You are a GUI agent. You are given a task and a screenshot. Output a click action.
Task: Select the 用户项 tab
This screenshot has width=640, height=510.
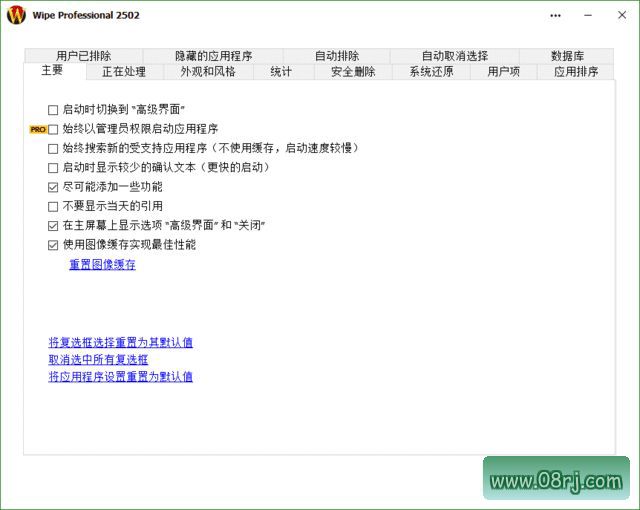[x=504, y=72]
